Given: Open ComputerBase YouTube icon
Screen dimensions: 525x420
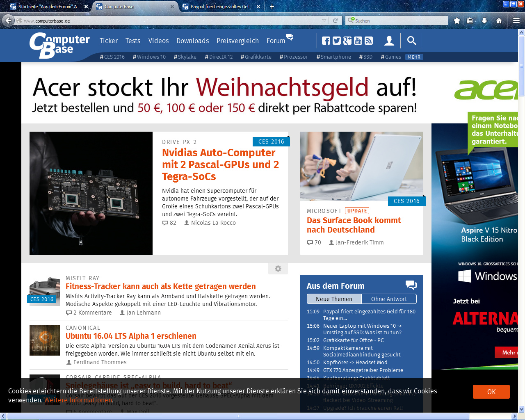Looking at the screenshot, I should pyautogui.click(x=358, y=41).
